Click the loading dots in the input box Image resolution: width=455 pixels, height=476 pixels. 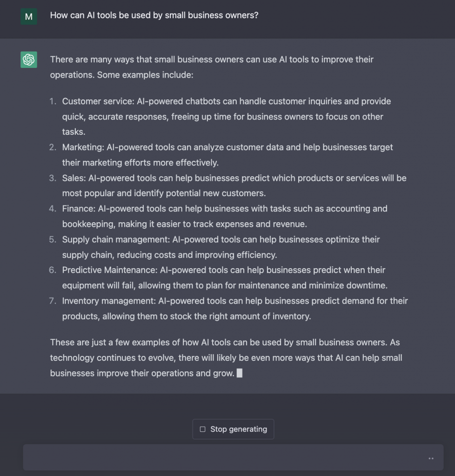click(431, 458)
